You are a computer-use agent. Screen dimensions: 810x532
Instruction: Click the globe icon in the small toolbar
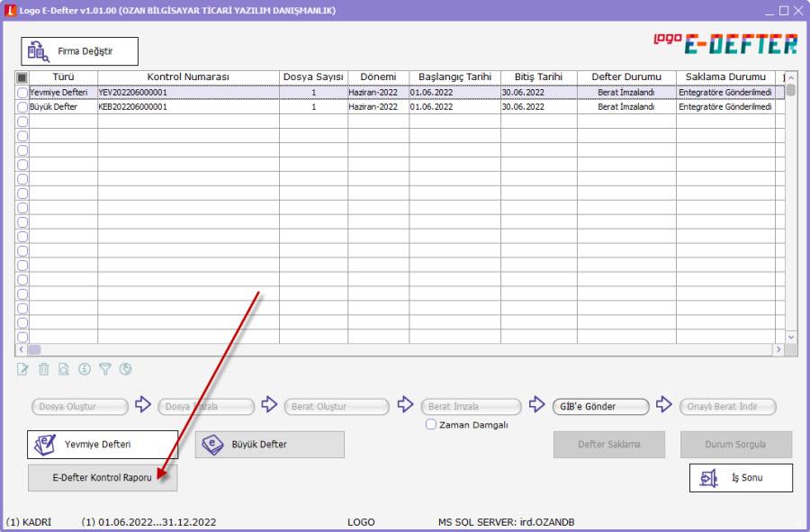tap(125, 368)
